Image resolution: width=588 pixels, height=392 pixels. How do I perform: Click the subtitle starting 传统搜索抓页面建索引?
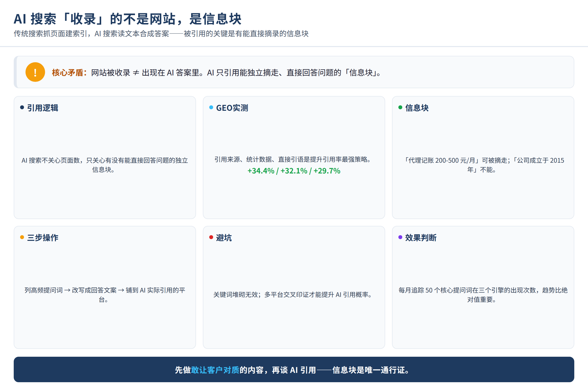(x=161, y=34)
